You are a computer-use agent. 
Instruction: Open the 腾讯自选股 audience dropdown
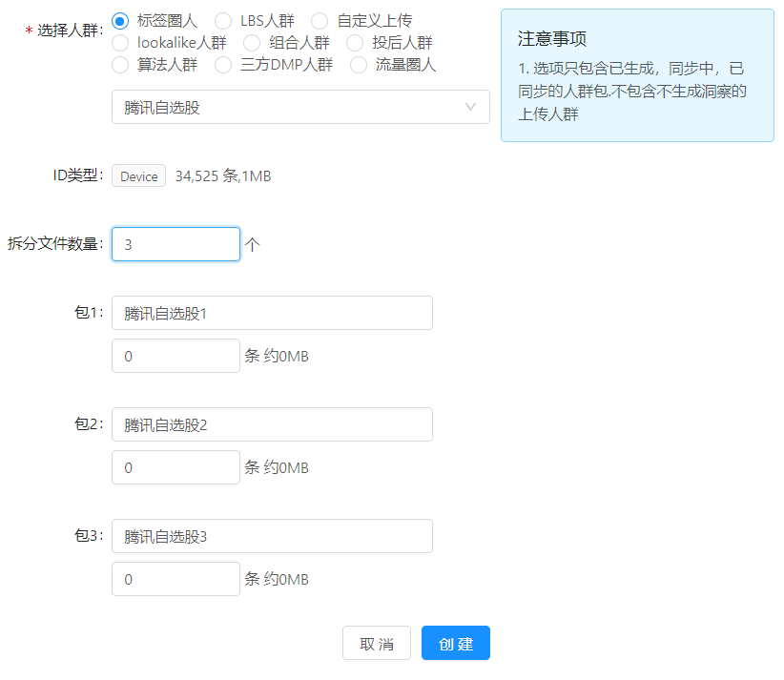[300, 107]
